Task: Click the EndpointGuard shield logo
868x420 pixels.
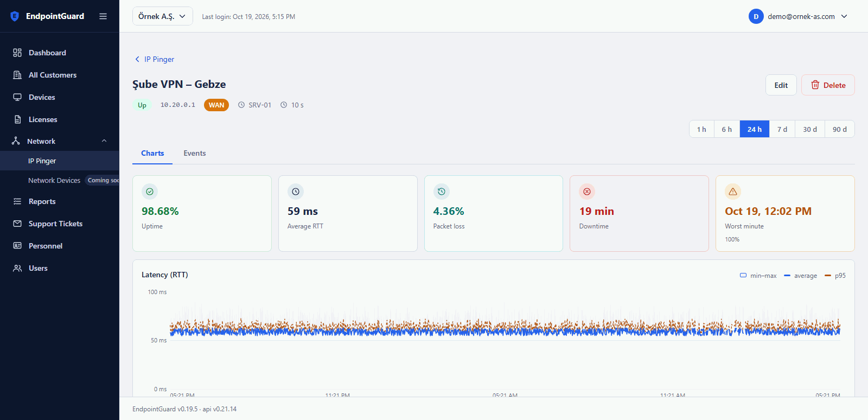Action: pos(15,16)
